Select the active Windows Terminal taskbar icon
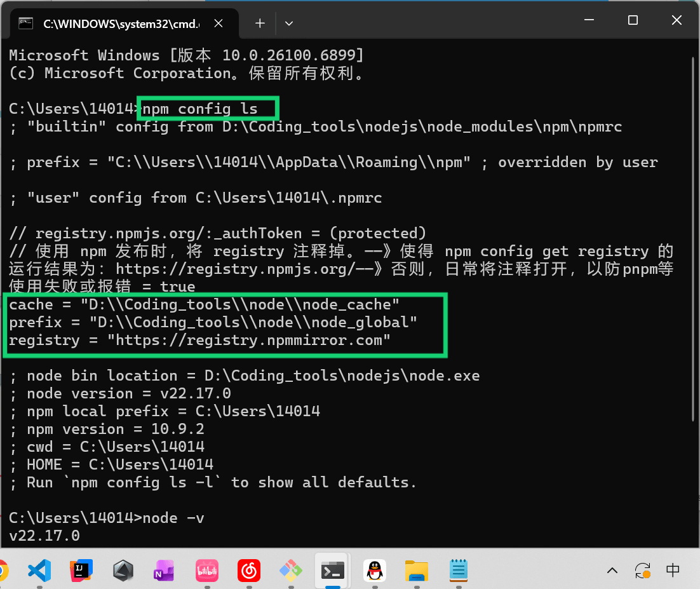This screenshot has height=589, width=700. coord(332,571)
